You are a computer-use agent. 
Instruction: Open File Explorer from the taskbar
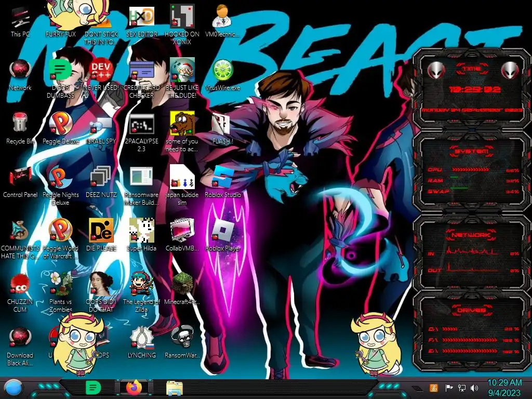coord(175,388)
